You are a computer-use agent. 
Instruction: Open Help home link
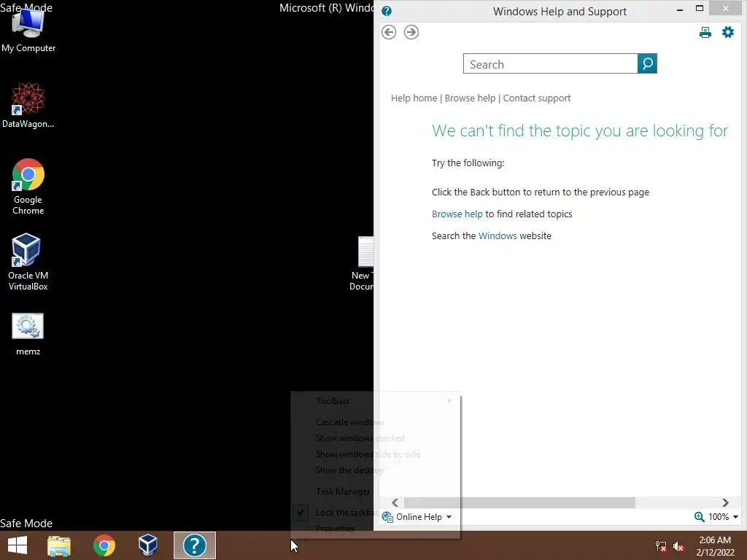414,98
